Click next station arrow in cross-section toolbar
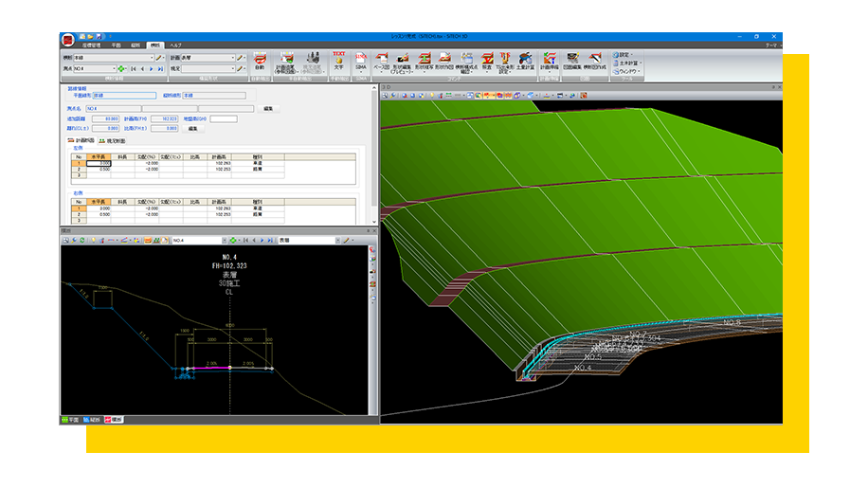 [262, 240]
